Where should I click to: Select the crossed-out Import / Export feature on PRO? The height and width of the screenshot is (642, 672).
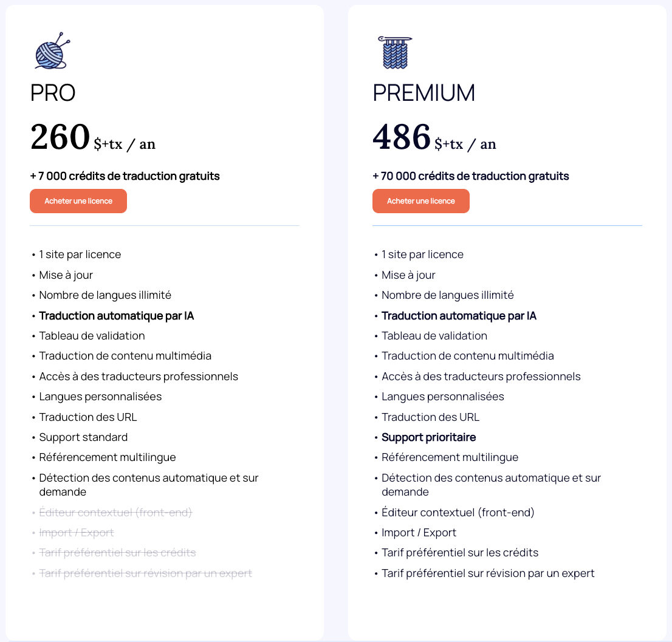pos(77,532)
